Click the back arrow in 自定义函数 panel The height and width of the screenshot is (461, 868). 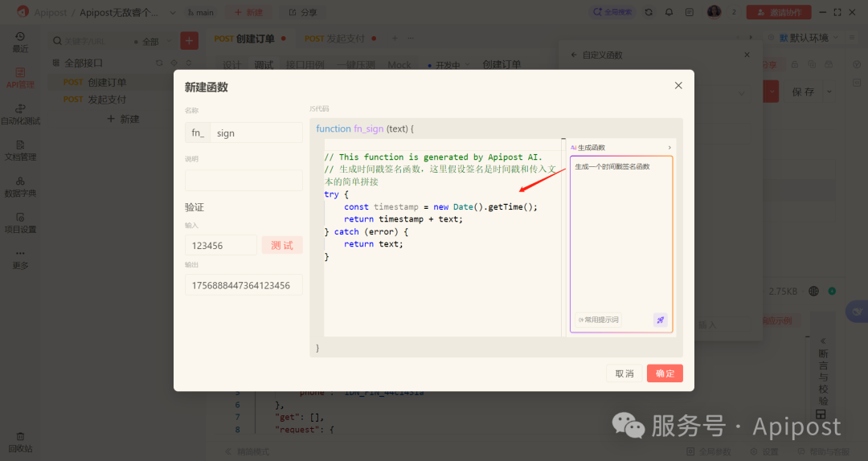574,55
